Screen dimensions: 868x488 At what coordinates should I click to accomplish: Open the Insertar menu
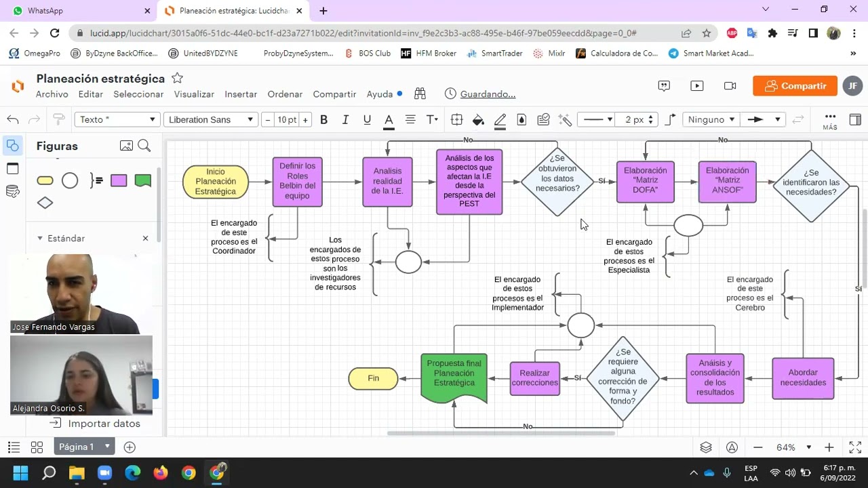click(241, 94)
